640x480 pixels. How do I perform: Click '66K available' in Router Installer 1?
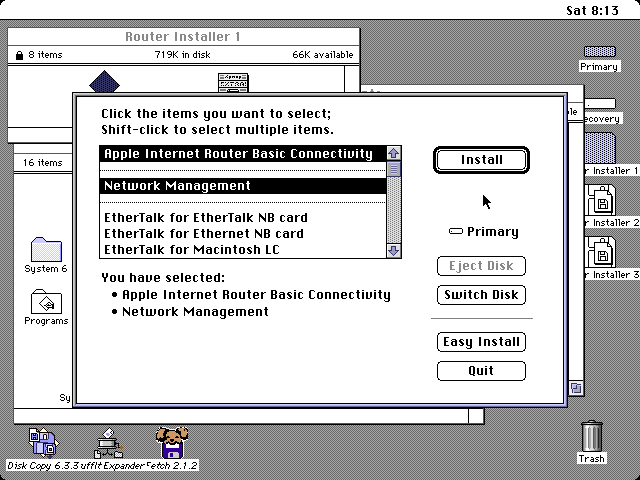(323, 55)
